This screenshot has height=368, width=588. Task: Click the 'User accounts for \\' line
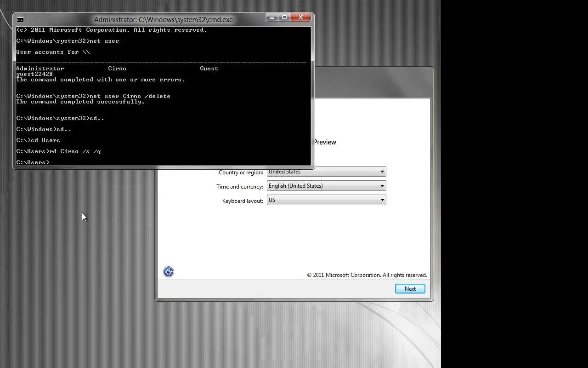(53, 52)
